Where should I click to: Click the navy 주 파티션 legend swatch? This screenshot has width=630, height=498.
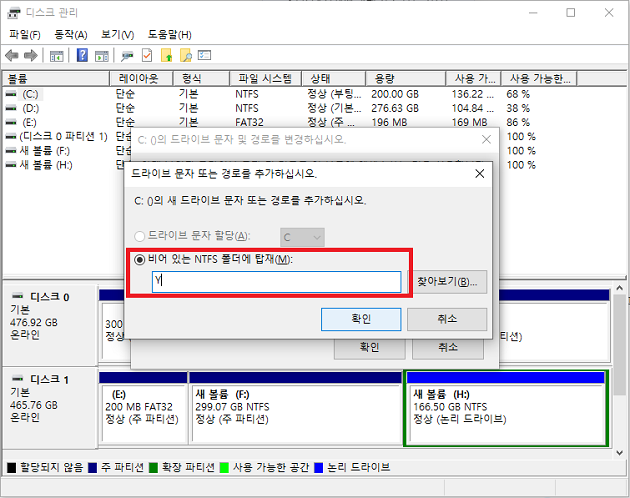point(92,468)
